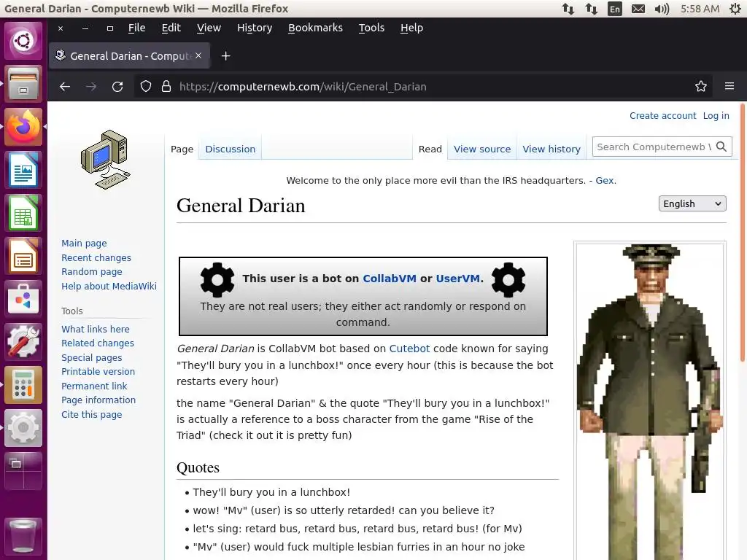
Task: Open Help about MediaWiki link
Action: [109, 286]
